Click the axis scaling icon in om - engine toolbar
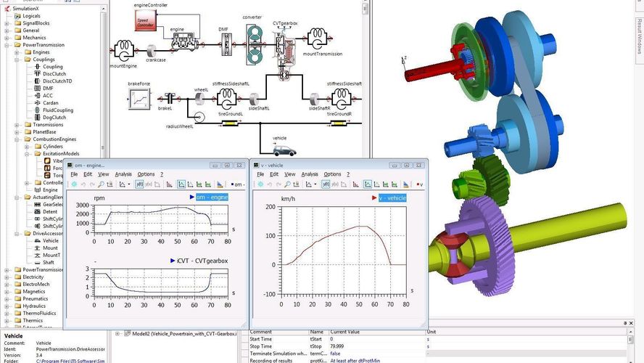This screenshot has width=644, height=363. (110, 184)
